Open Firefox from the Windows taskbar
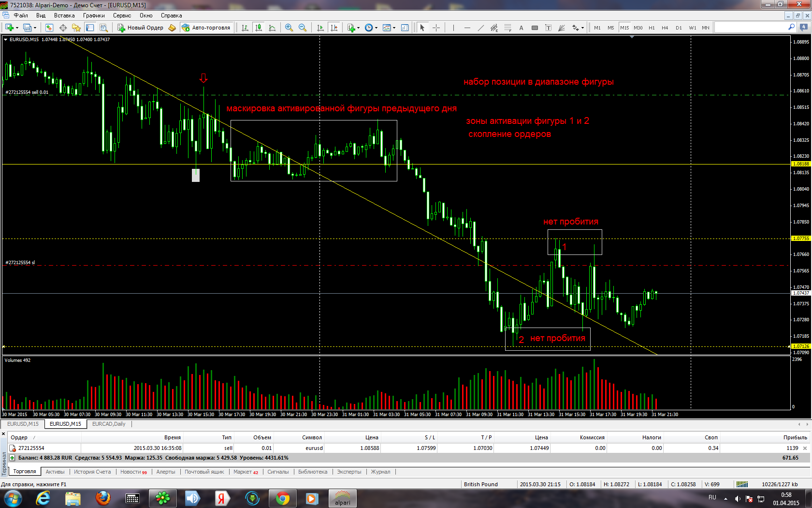Screen dimensions: 812x508 pos(102,498)
